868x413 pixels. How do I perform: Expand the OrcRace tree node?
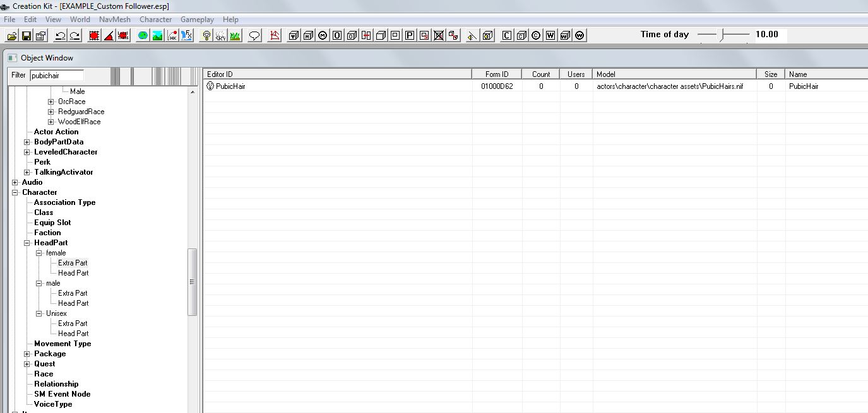point(51,102)
